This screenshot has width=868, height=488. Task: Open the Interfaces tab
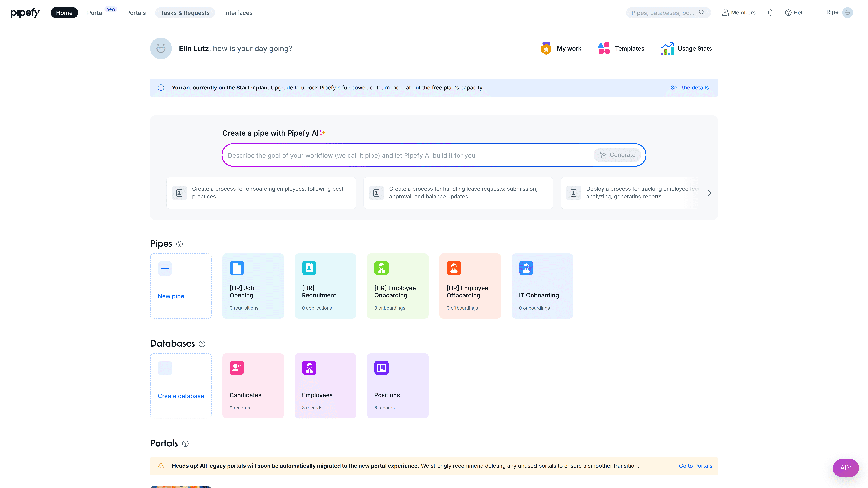(x=238, y=13)
